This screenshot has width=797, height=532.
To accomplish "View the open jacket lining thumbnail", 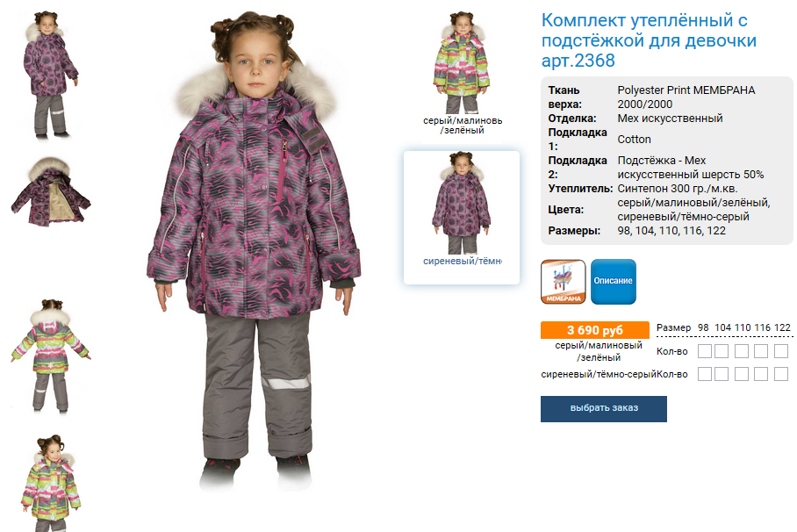I will [50, 191].
